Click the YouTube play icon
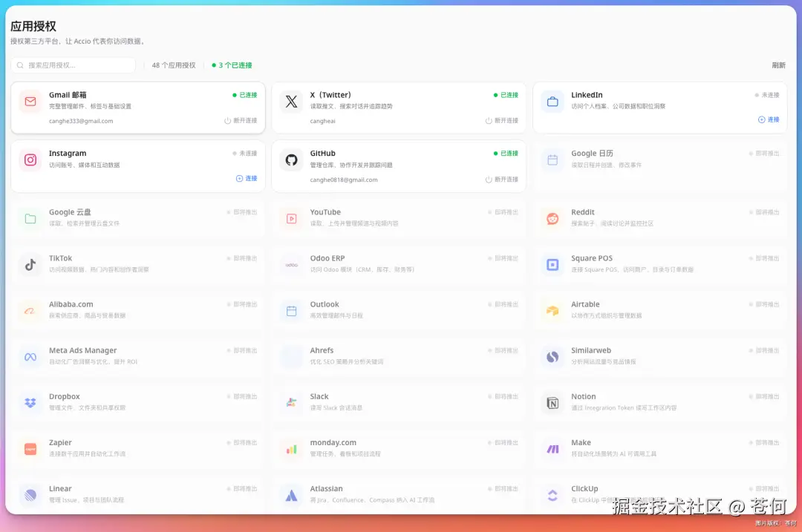The width and height of the screenshot is (802, 532). (x=292, y=219)
